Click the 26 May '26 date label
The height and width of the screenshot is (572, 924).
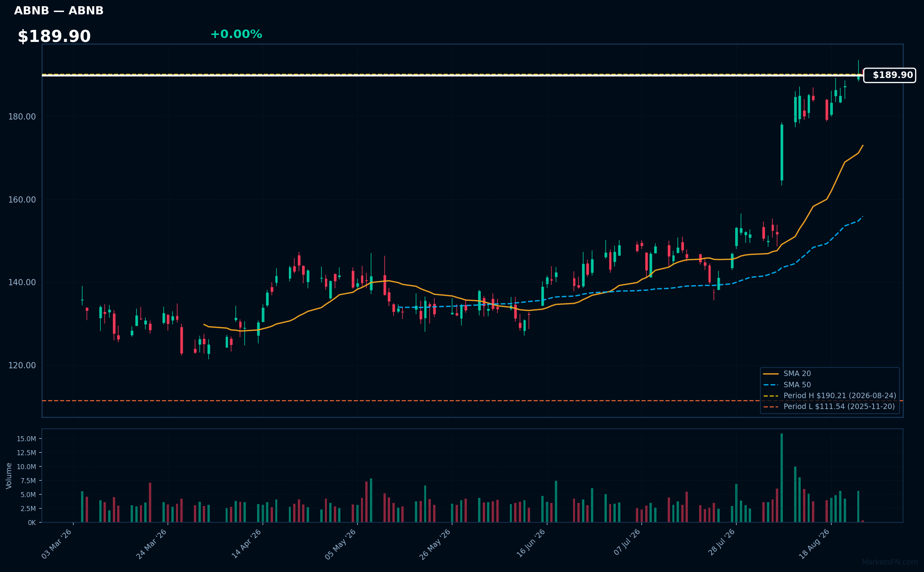tap(435, 544)
